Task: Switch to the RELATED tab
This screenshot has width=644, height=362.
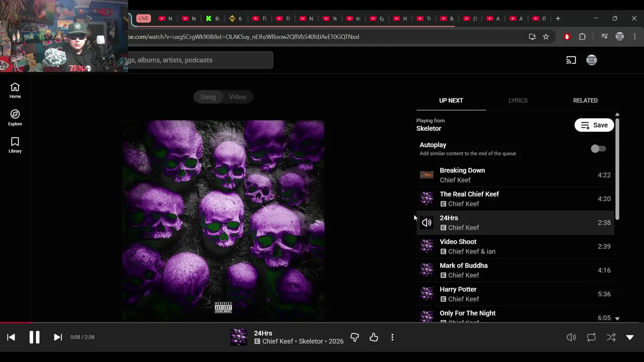Action: point(585,101)
